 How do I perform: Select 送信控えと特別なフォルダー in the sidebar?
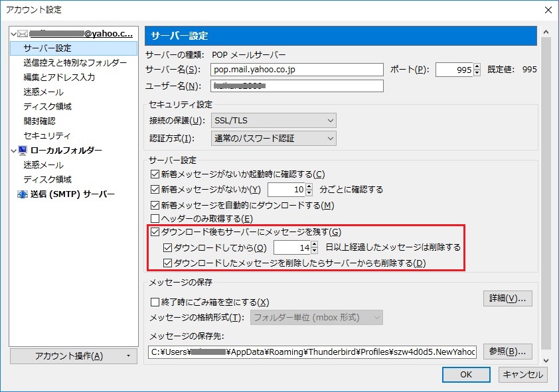point(74,63)
